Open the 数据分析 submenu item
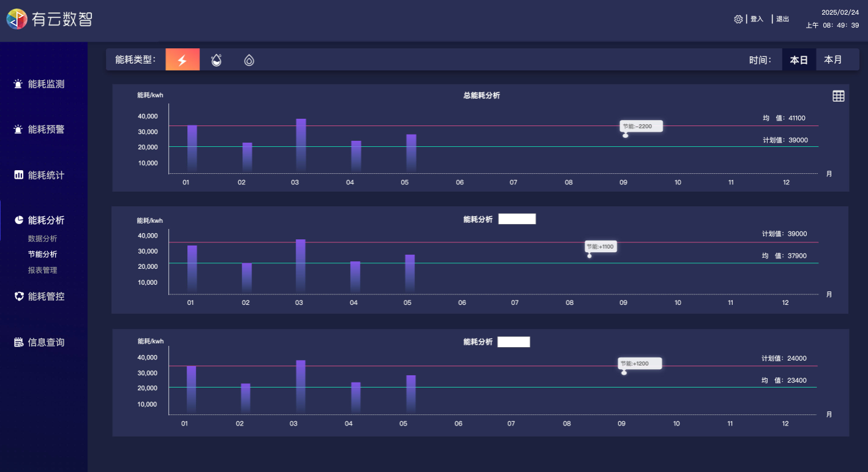The height and width of the screenshot is (472, 868). tap(42, 239)
